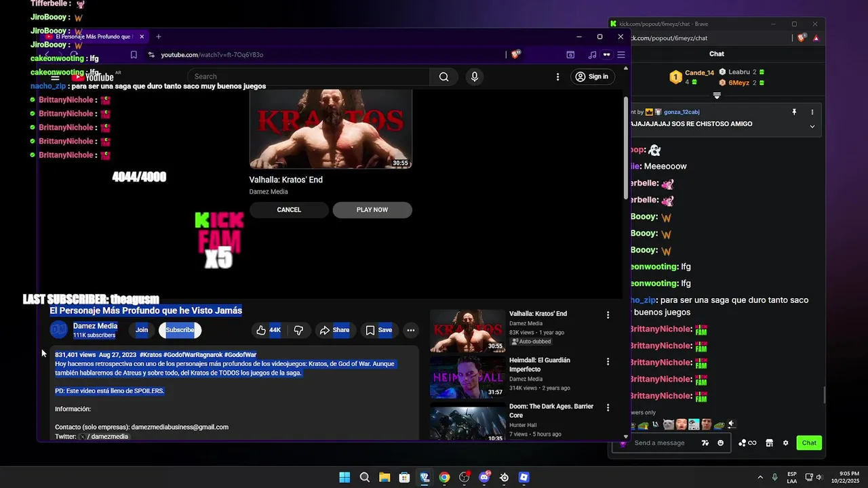
Task: Open options for Heimdall suggested video
Action: pos(608,362)
